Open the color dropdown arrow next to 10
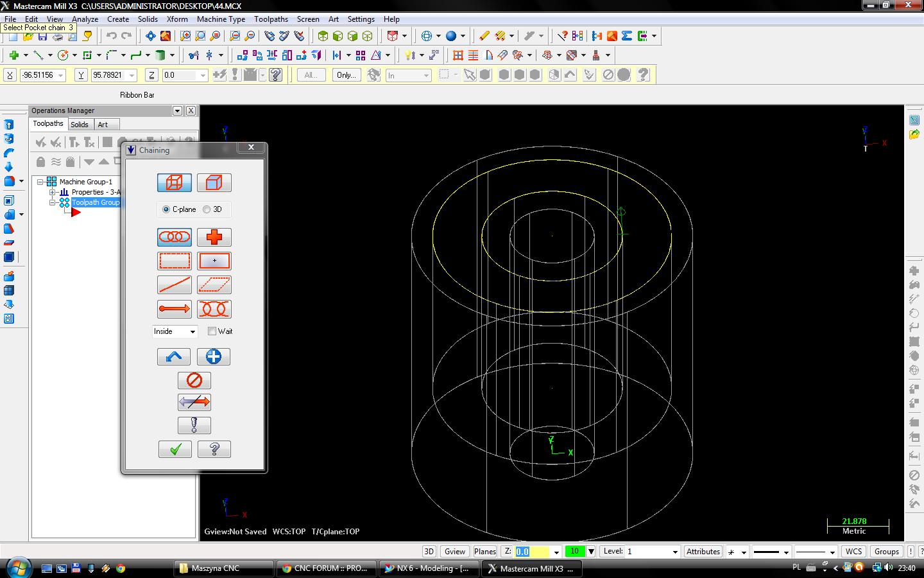 point(591,551)
